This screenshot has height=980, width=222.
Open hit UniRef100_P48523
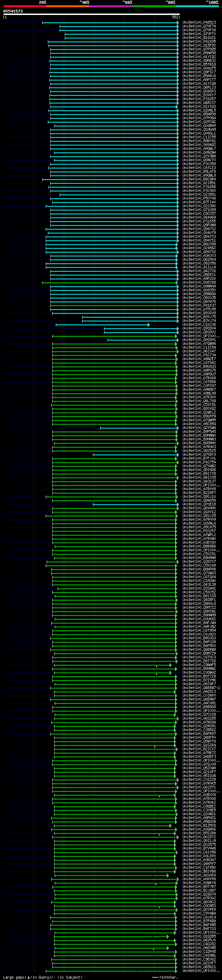(x=199, y=23)
